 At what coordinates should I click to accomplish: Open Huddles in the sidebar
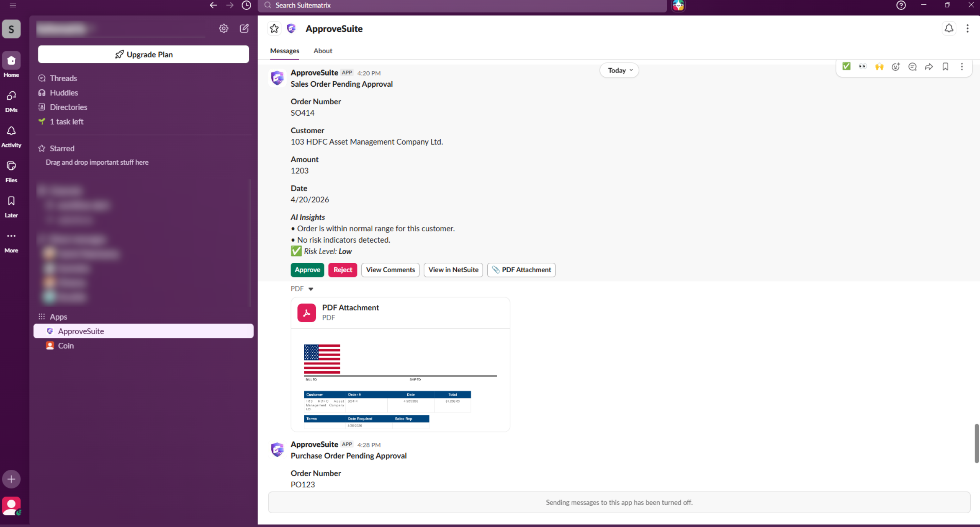click(64, 93)
